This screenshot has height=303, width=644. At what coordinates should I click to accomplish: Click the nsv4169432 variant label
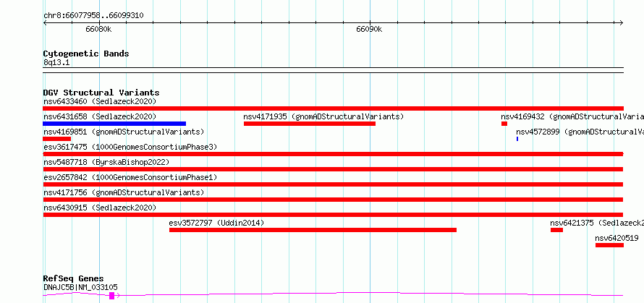(x=572, y=116)
